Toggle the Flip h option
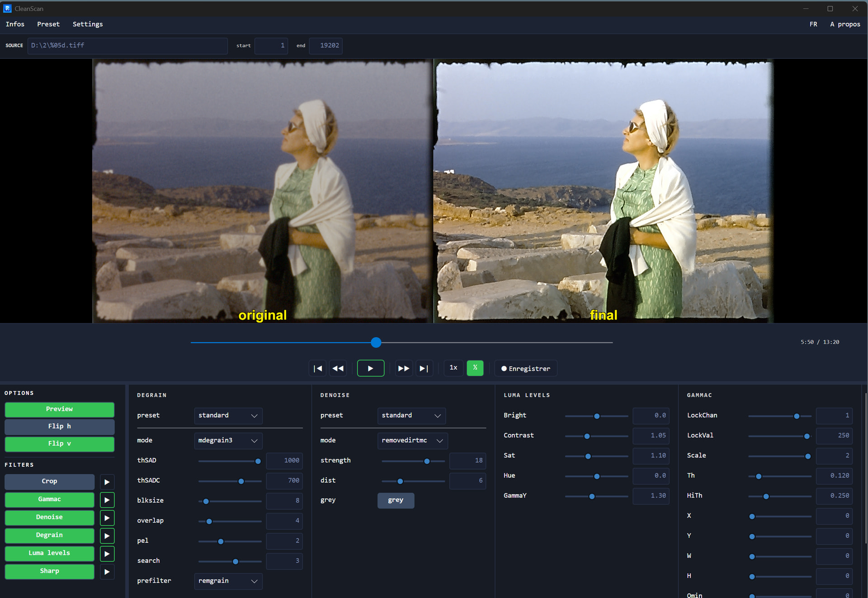Screen dimensions: 868x598 59,426
